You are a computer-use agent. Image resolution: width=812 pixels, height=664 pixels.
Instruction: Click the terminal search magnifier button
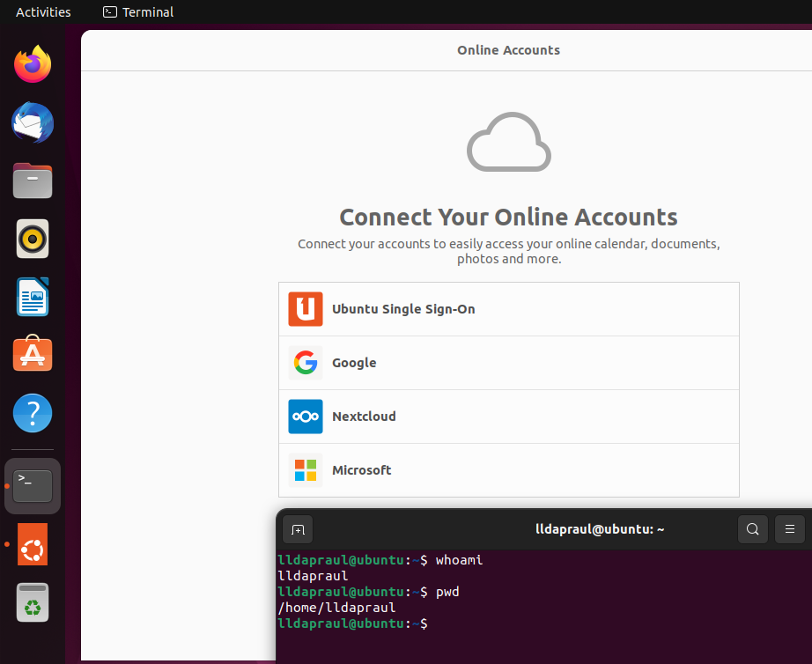[x=752, y=529]
